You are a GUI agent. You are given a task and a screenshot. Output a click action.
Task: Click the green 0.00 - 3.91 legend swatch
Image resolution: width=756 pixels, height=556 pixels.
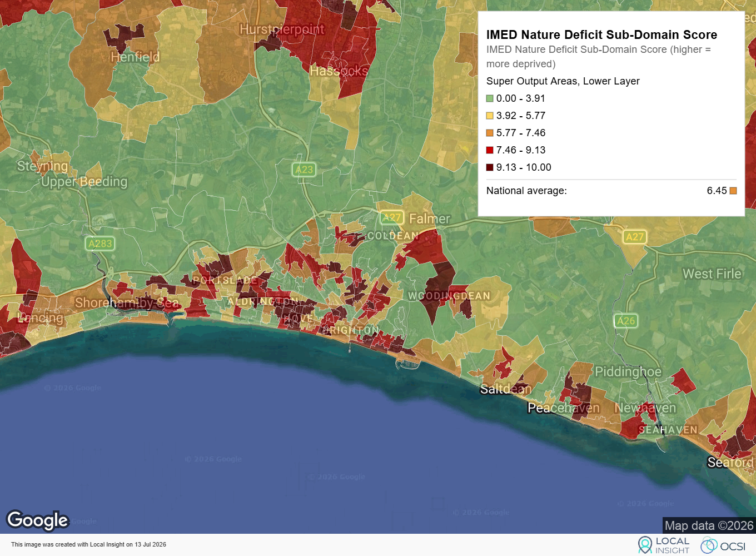490,98
